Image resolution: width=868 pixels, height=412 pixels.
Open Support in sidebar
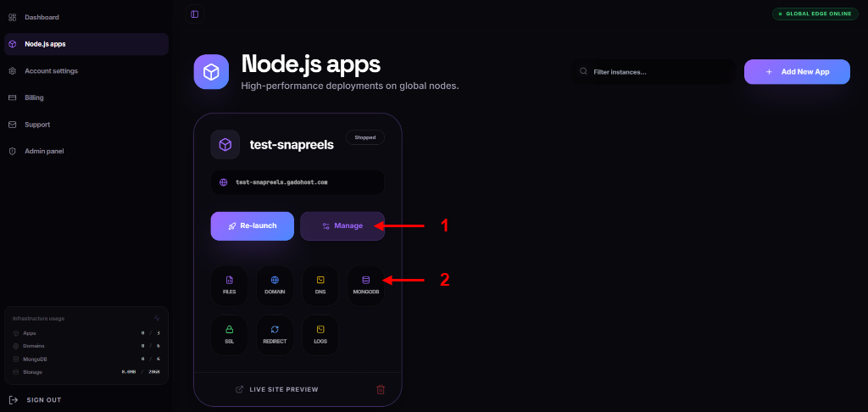coord(86,125)
